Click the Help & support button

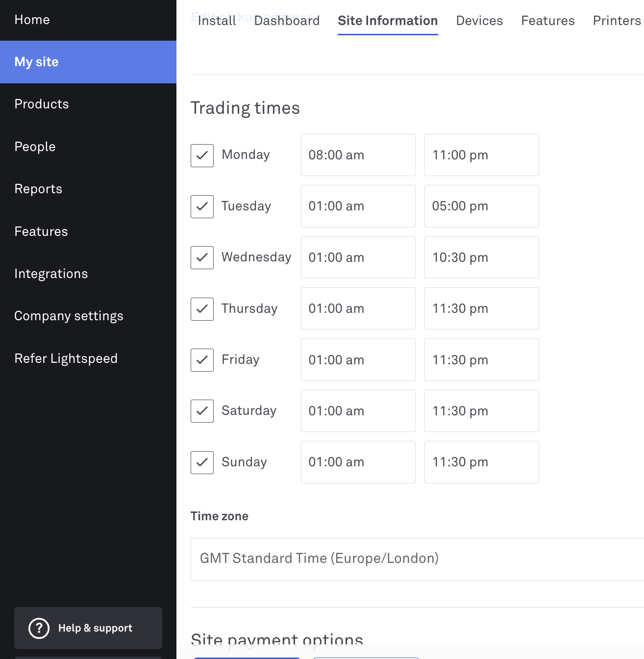(x=88, y=628)
